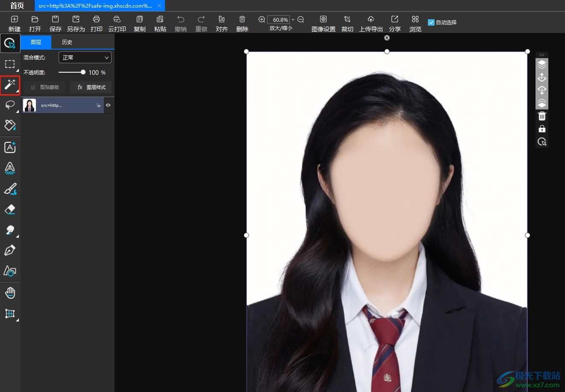Select the transform grid tool
Screen dimensions: 565x392
pyautogui.click(x=10, y=313)
